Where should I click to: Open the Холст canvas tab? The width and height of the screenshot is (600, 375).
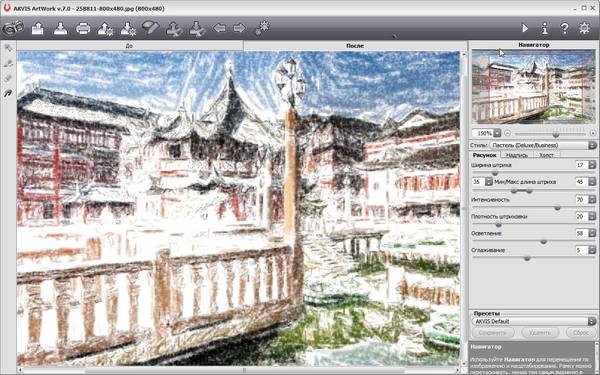click(x=546, y=155)
